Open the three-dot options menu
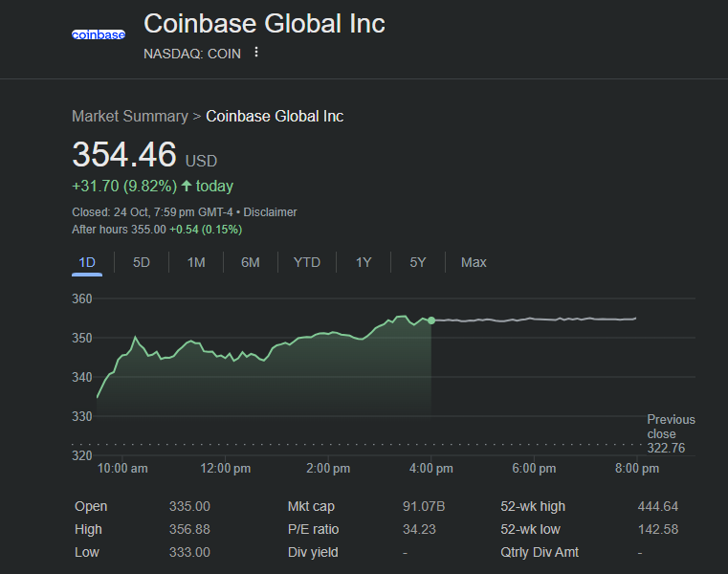The height and width of the screenshot is (574, 728). coord(255,53)
